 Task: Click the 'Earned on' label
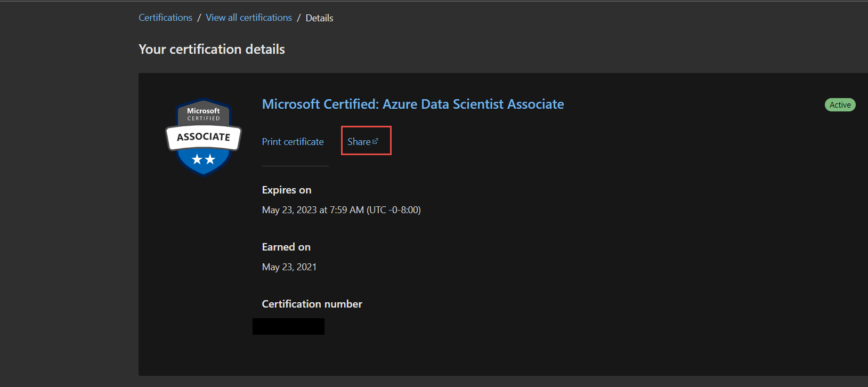[286, 247]
